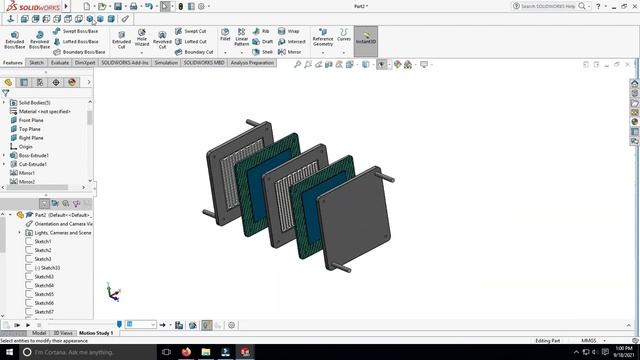Select the Wrap tool
The image size is (640, 360).
click(289, 31)
